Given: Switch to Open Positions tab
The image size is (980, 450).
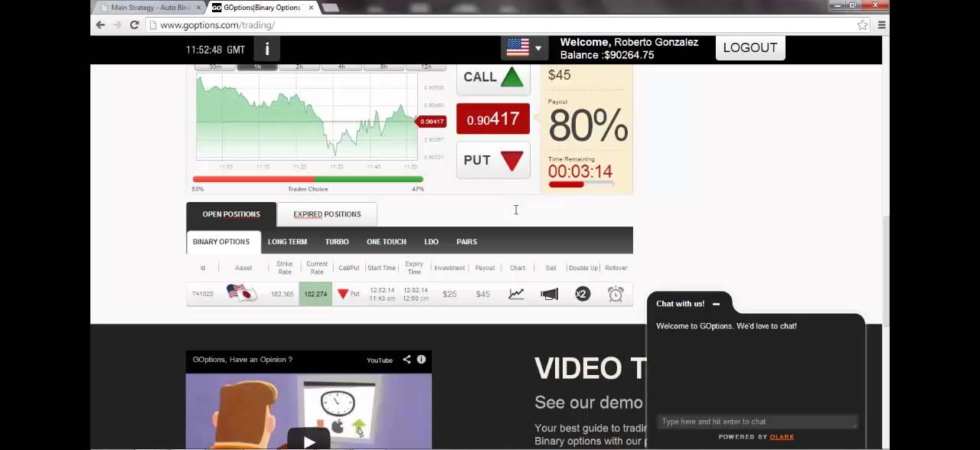Looking at the screenshot, I should (231, 214).
